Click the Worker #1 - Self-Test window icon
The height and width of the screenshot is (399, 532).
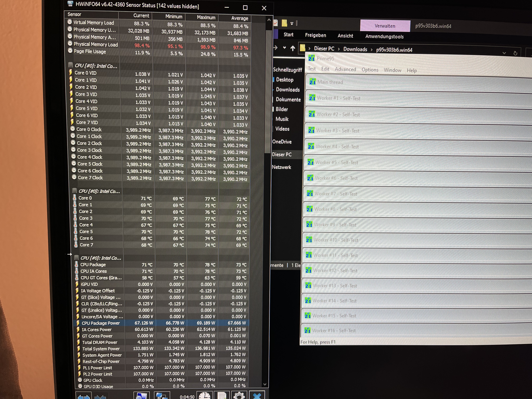click(312, 97)
